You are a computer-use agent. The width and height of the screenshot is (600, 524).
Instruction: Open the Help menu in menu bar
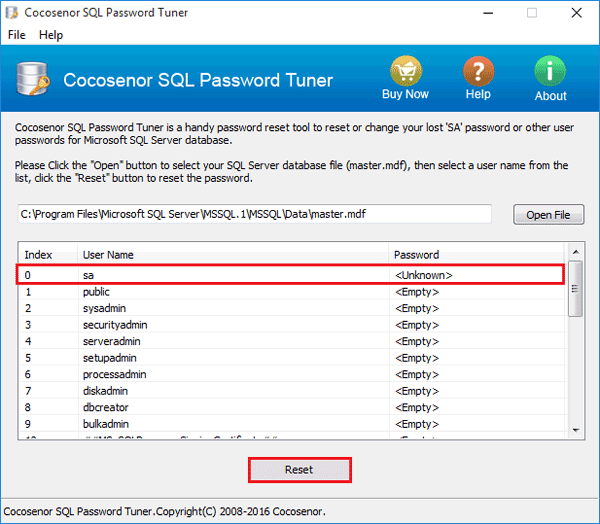(x=51, y=35)
